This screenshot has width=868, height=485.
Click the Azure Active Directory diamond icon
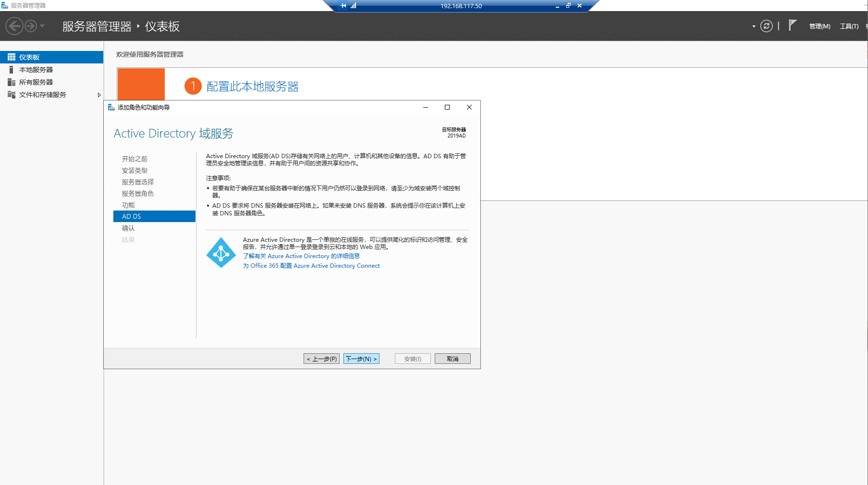(221, 252)
